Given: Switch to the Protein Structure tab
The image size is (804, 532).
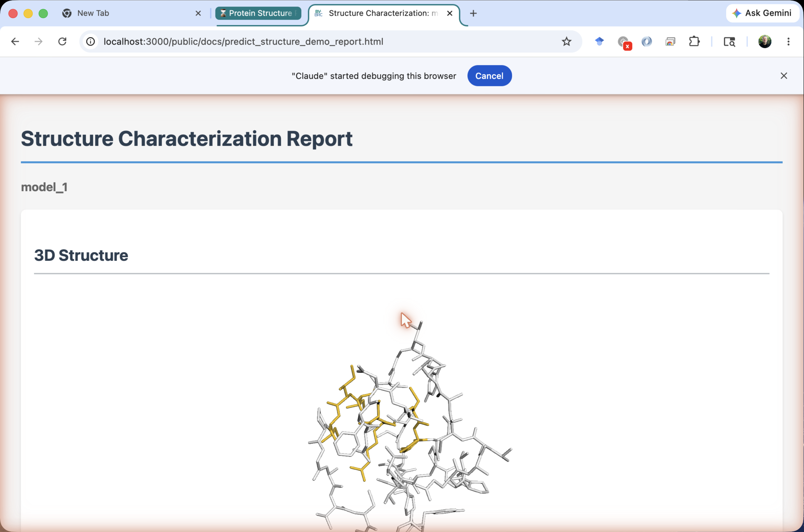Looking at the screenshot, I should [x=258, y=13].
